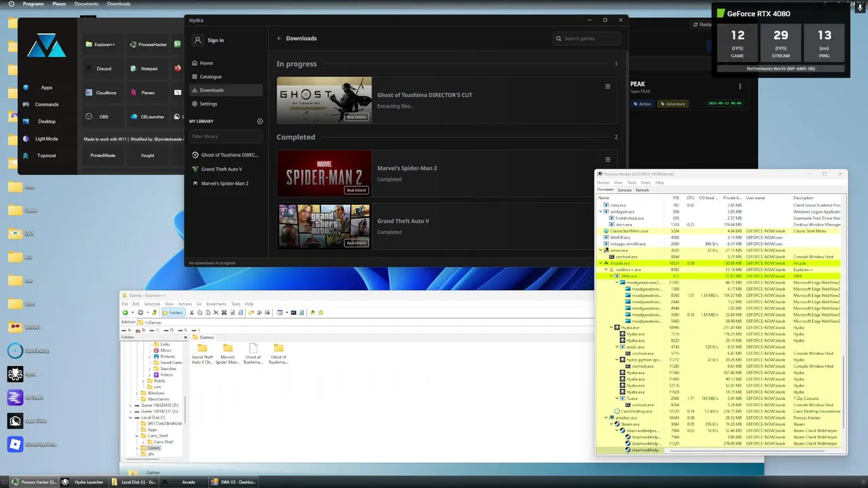Viewport: 868px width, 488px height.
Task: Select ClassicStartMenu.exe process row
Action: [719, 231]
